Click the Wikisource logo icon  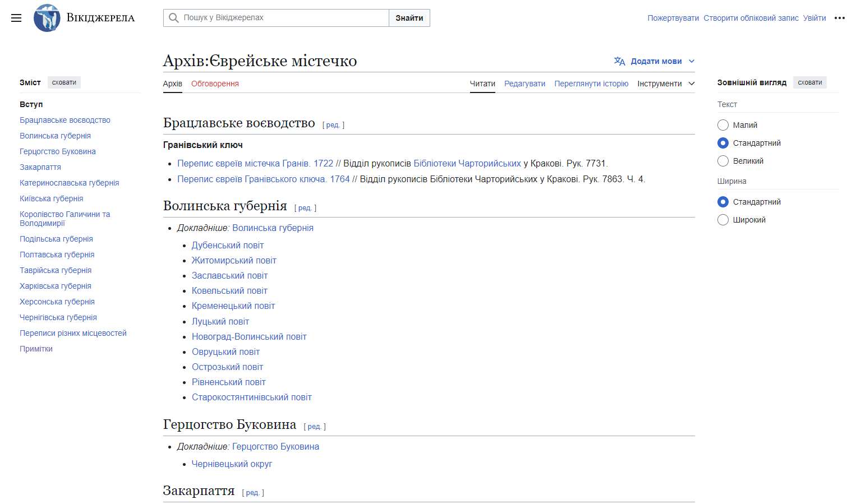(47, 18)
